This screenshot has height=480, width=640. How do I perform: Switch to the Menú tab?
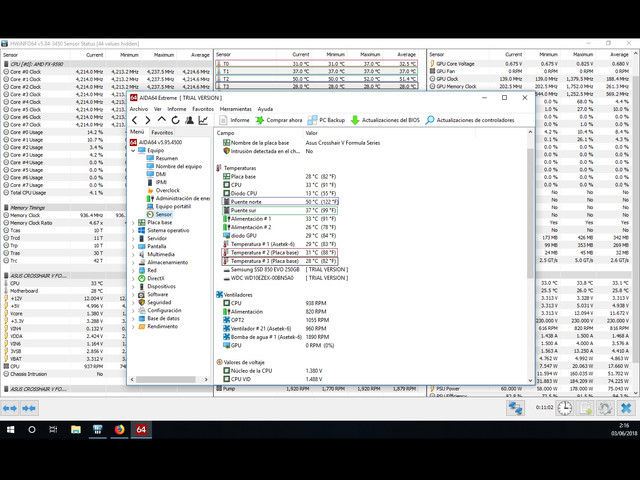[137, 132]
